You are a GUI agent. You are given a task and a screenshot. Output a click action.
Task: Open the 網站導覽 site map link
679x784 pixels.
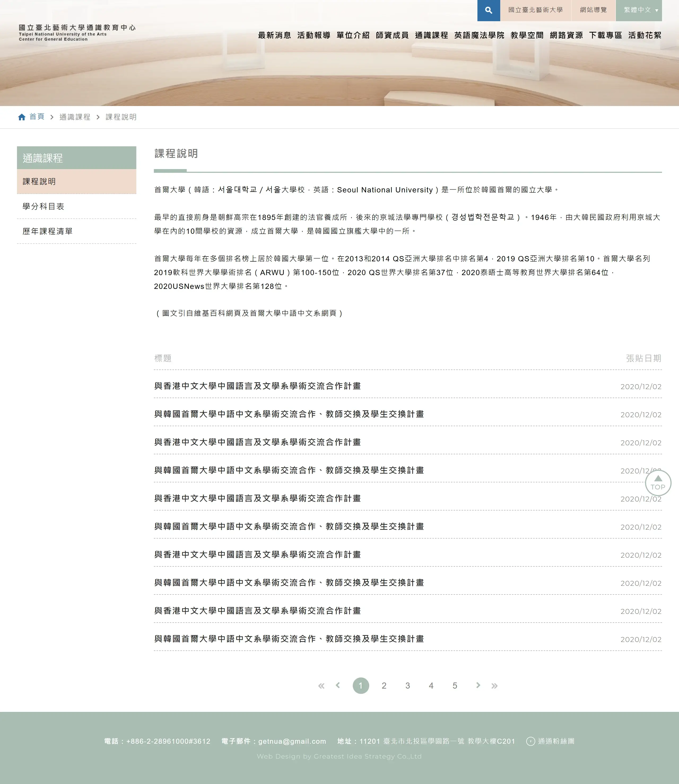tap(593, 10)
